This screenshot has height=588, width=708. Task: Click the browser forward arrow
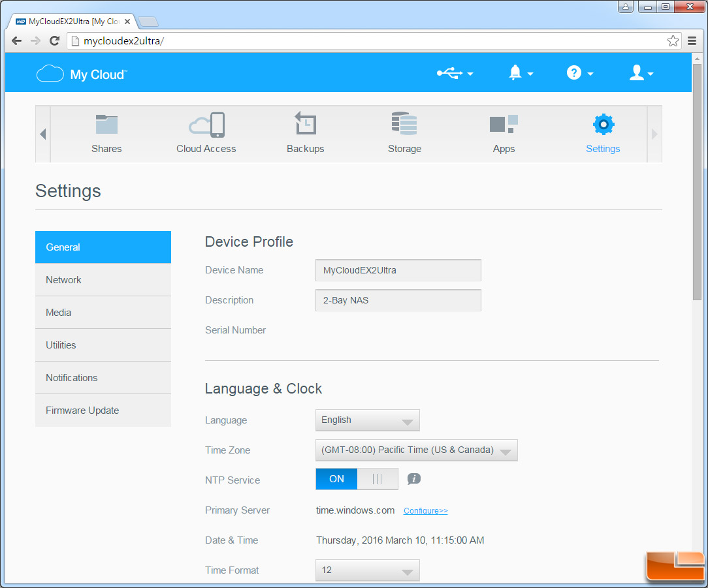(x=35, y=41)
